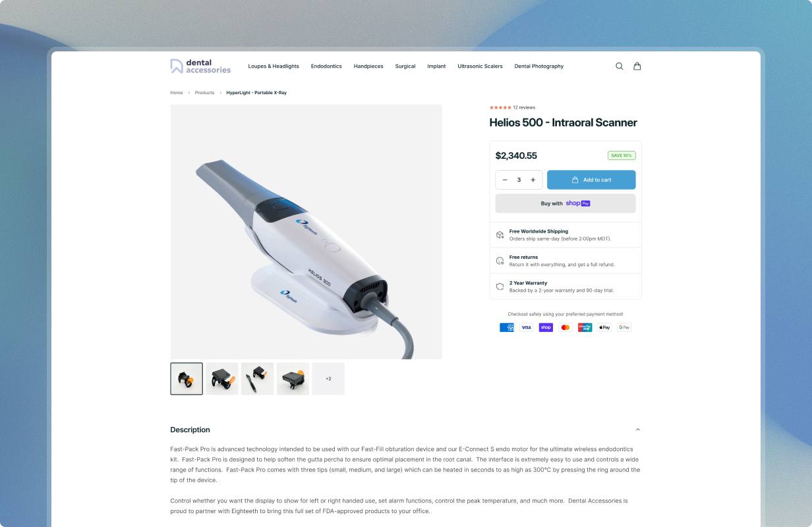
Task: Open the shopping cart bag icon
Action: 637,66
